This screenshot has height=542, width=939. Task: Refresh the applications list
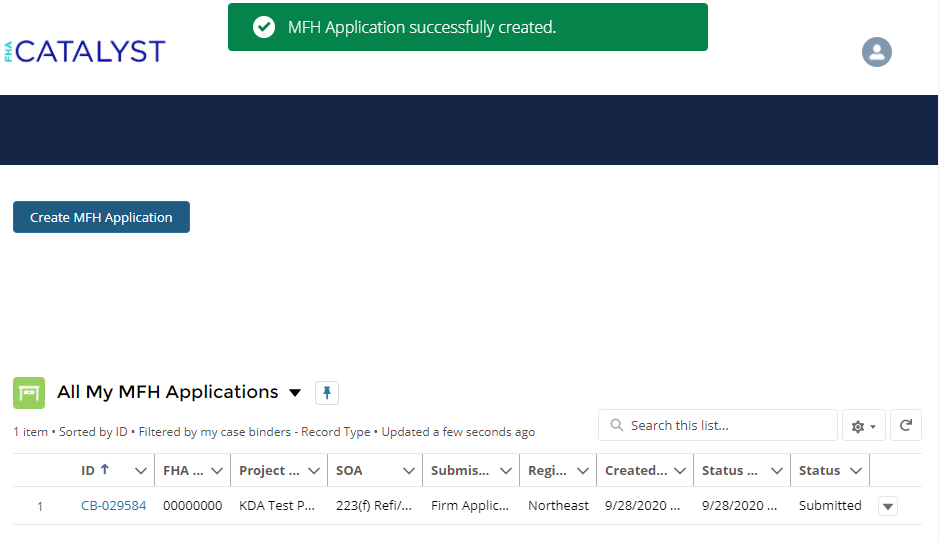(x=905, y=425)
